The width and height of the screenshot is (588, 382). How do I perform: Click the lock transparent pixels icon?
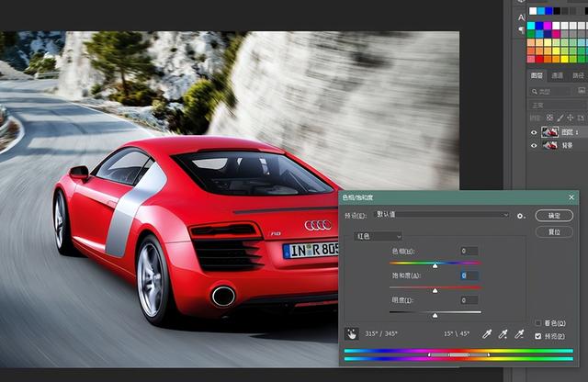coord(548,118)
